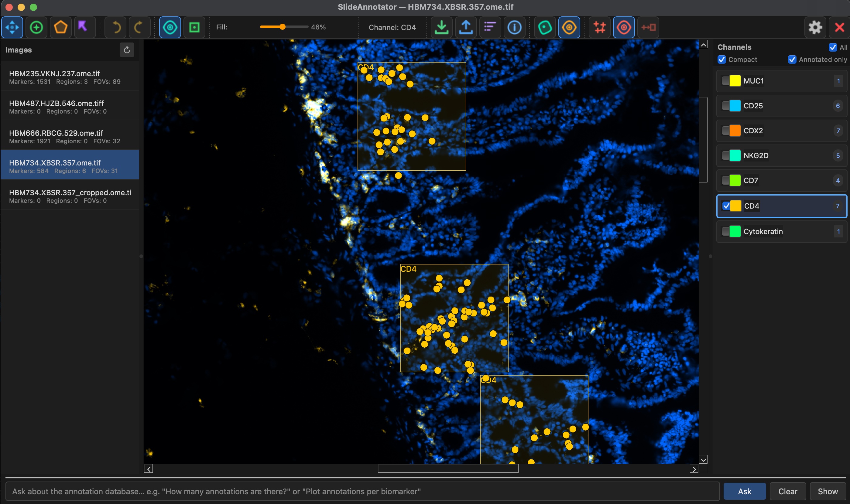
Task: Enable the NKG2D channel checkbox
Action: [x=725, y=155]
